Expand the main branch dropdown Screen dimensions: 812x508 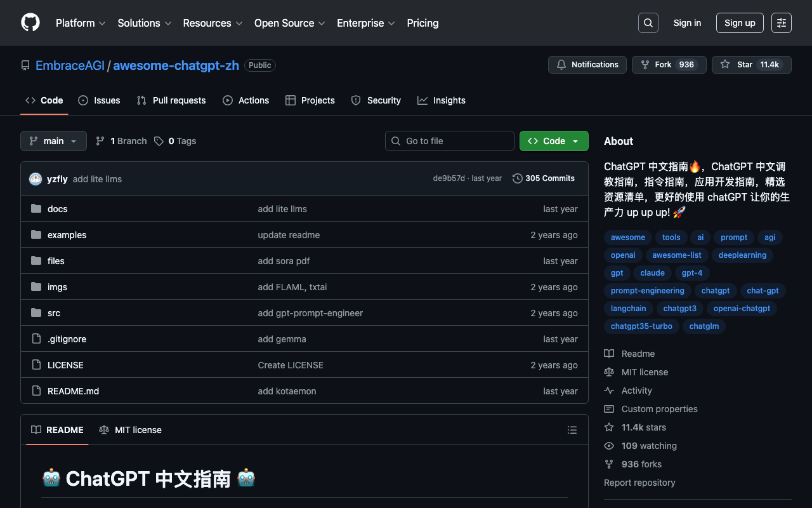53,141
